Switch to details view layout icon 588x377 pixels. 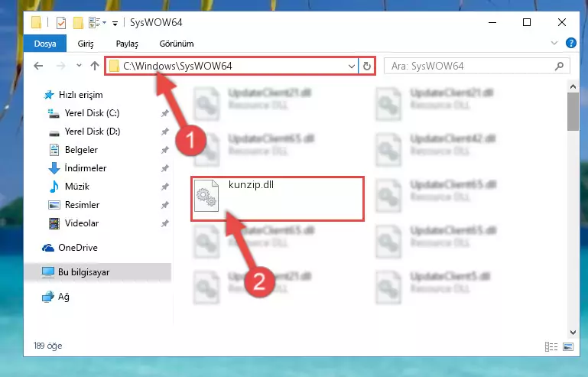(x=551, y=346)
